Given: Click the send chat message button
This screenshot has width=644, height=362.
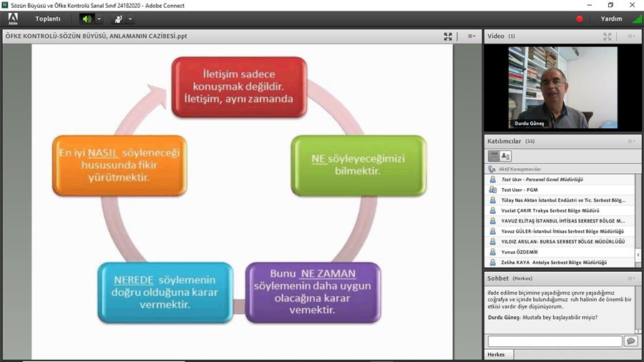Looking at the screenshot, I should point(630,341).
